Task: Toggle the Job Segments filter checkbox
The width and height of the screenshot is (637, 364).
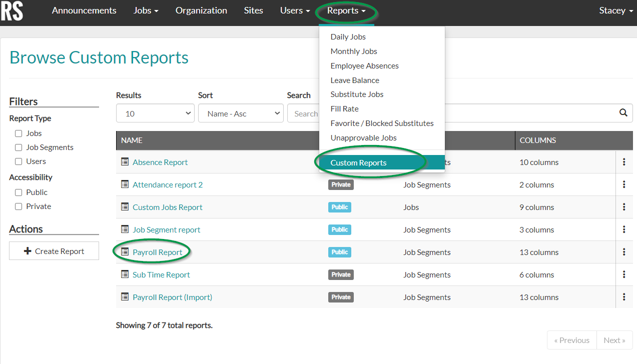Action: [x=19, y=147]
